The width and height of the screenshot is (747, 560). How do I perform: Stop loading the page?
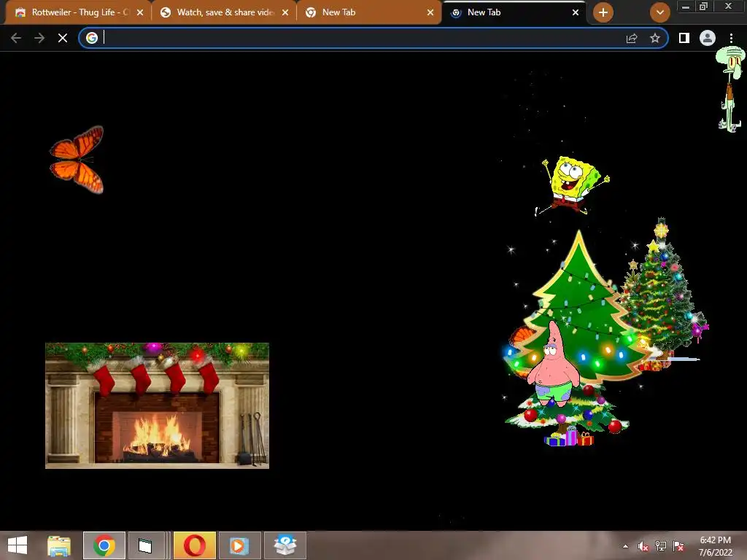click(x=63, y=38)
